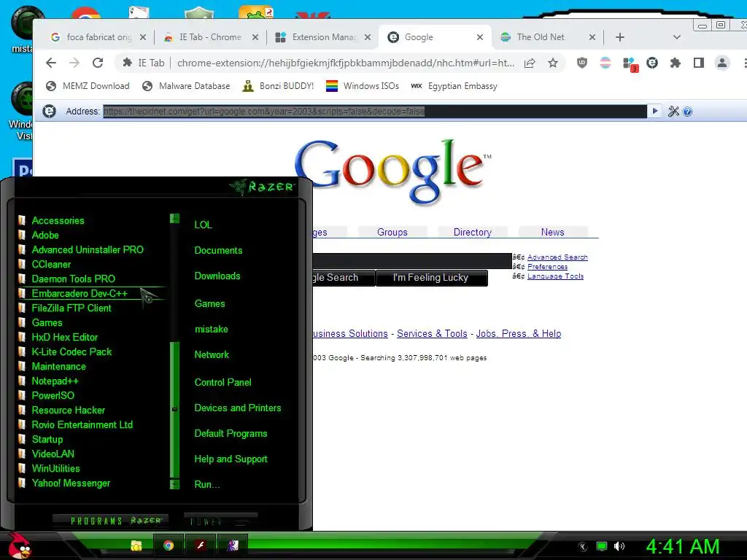Click the IE Tab extension toolbar icon

pos(651,63)
